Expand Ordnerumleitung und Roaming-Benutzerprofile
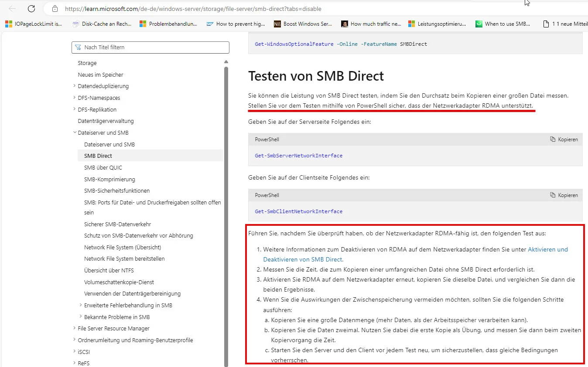Viewport: 588px width, 367px height. click(x=75, y=340)
